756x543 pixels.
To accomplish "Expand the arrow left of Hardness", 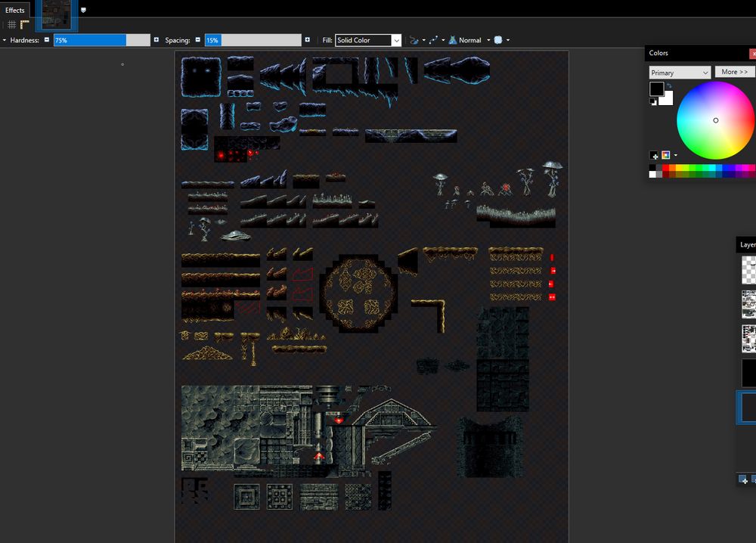I will 5,40.
